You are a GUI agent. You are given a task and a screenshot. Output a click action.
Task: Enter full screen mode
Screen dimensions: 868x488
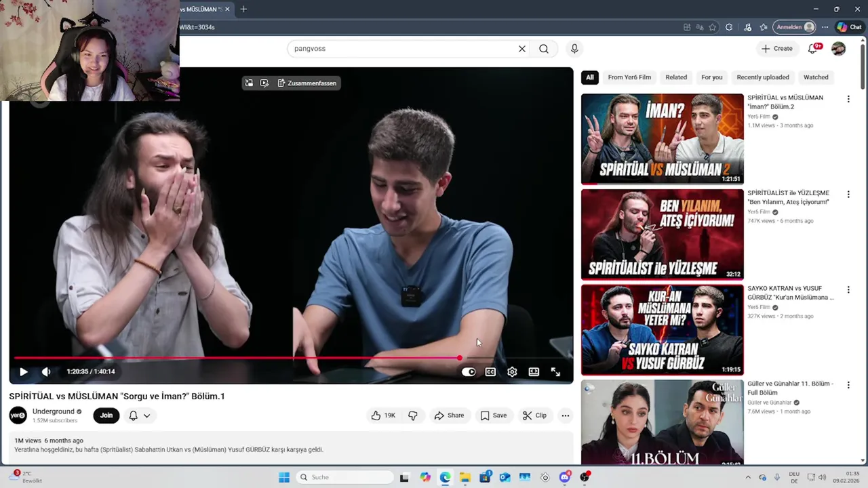pyautogui.click(x=555, y=371)
